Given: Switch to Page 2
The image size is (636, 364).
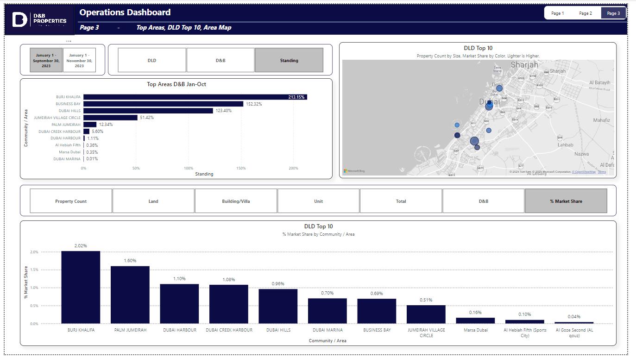Looking at the screenshot, I should (586, 13).
